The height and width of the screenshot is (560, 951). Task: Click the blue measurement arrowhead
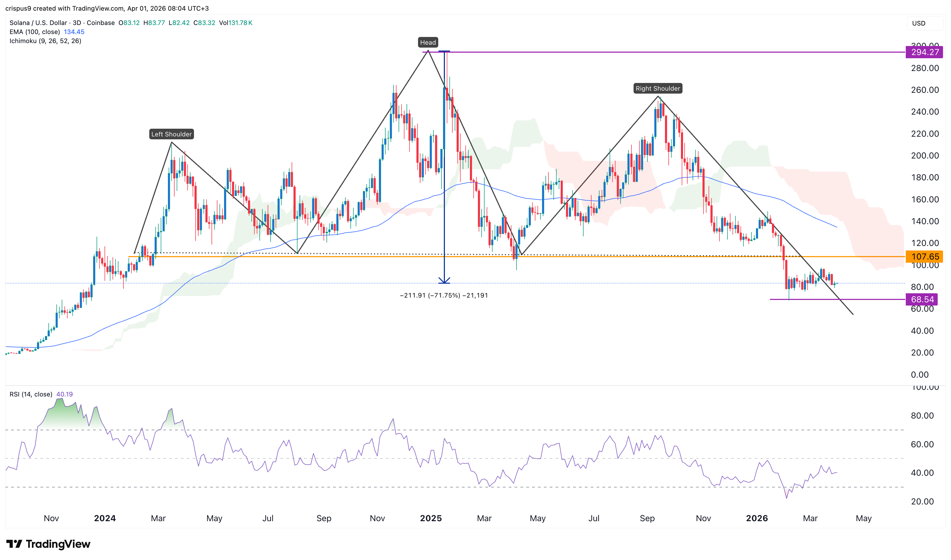[x=444, y=281]
